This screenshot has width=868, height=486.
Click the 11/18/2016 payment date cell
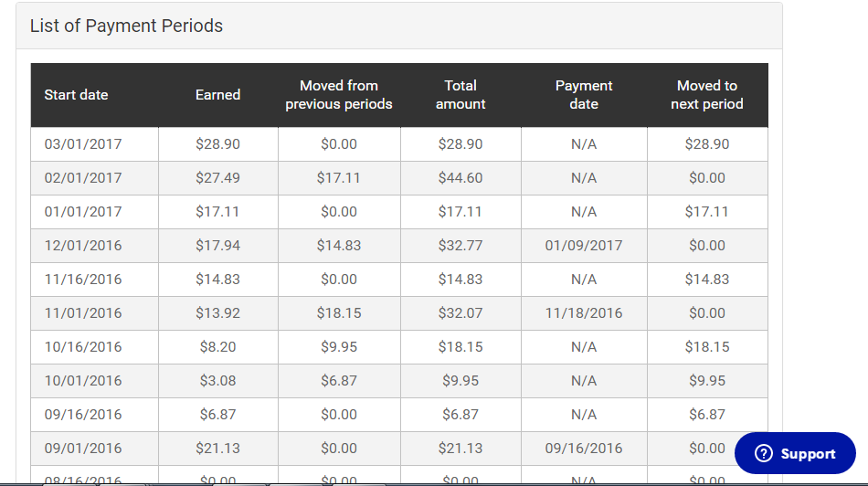click(584, 313)
